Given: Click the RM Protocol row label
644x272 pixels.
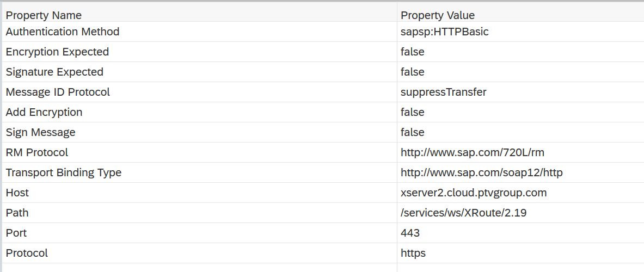Looking at the screenshot, I should (x=37, y=152).
